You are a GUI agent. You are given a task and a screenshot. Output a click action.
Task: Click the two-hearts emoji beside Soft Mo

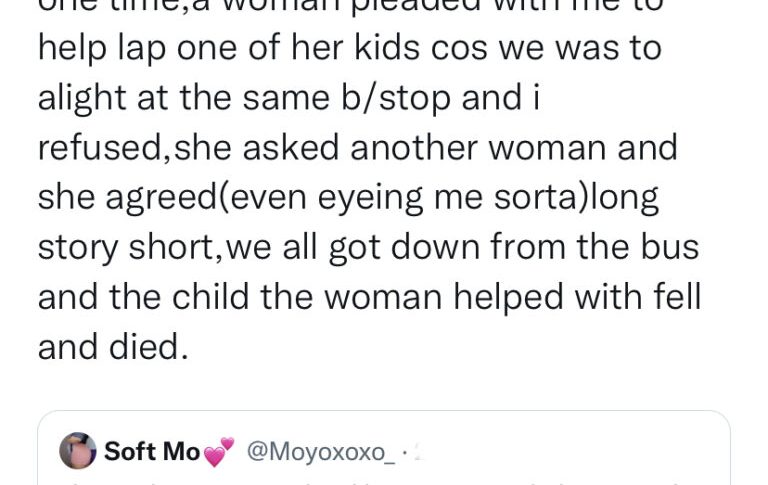219,452
